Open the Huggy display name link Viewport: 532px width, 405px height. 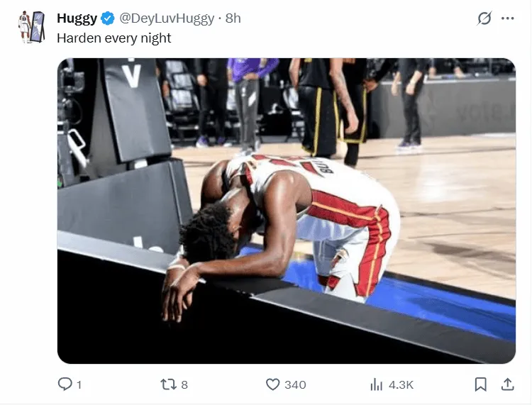point(77,18)
